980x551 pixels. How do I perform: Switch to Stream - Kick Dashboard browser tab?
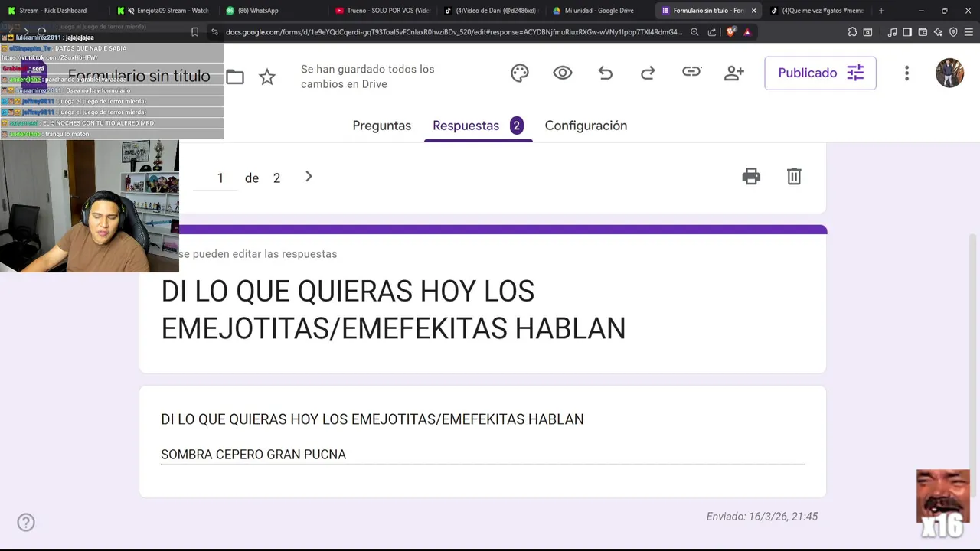[x=53, y=11]
